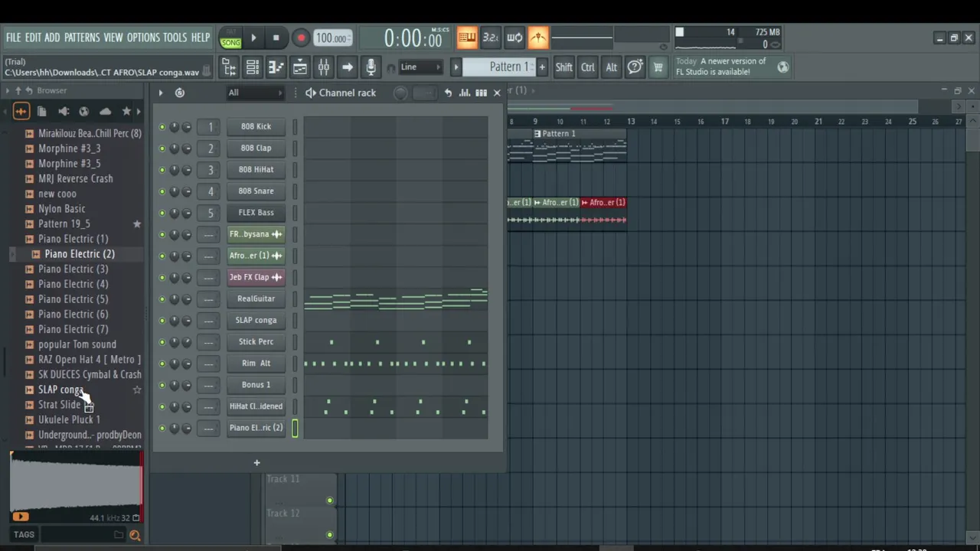Open the channel rack options arrow
The height and width of the screenshot is (551, 980).
point(161,93)
